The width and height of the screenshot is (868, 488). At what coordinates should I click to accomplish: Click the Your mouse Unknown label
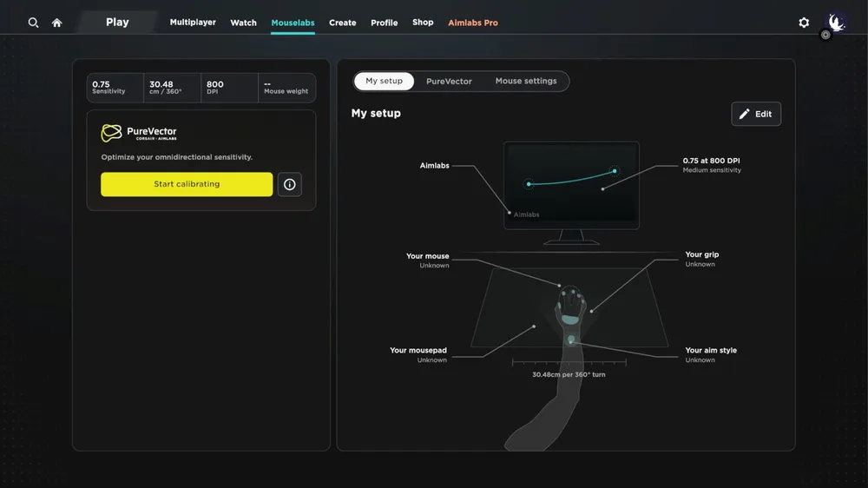click(427, 260)
